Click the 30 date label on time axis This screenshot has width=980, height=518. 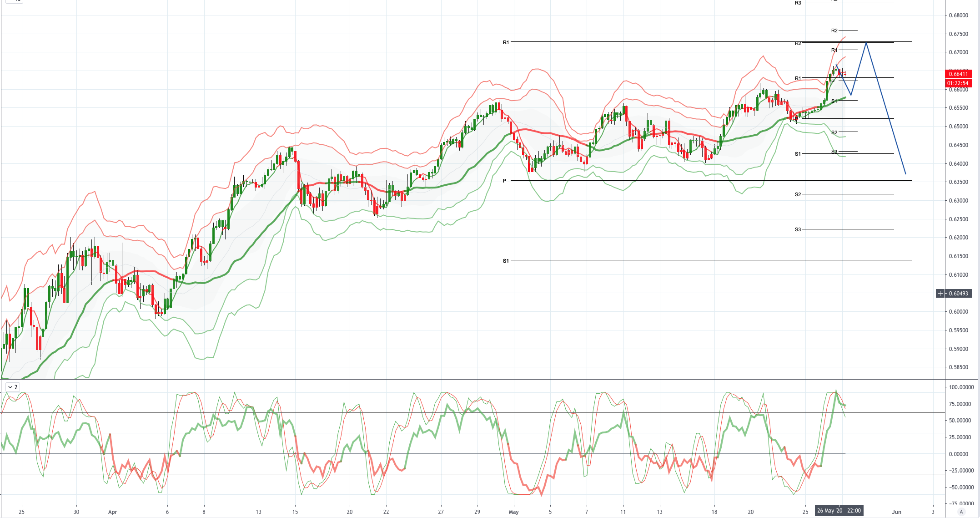point(76,512)
